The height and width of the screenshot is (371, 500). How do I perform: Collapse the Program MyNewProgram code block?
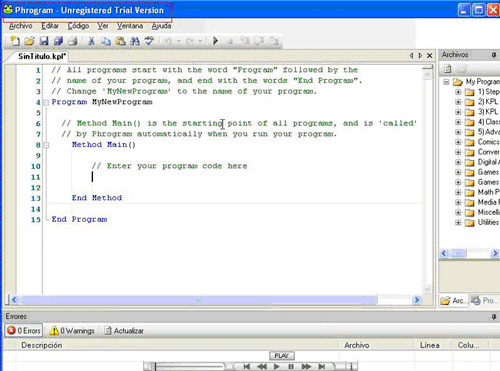(46, 102)
